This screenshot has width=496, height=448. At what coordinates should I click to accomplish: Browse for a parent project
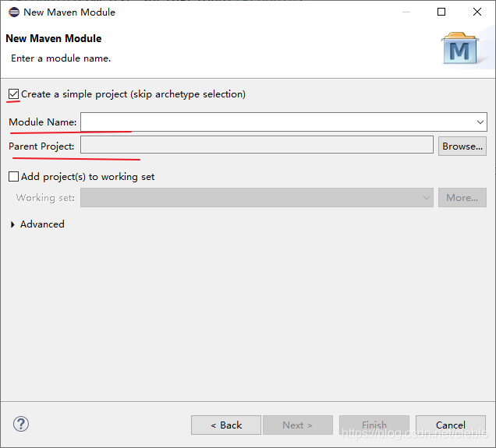coord(462,146)
